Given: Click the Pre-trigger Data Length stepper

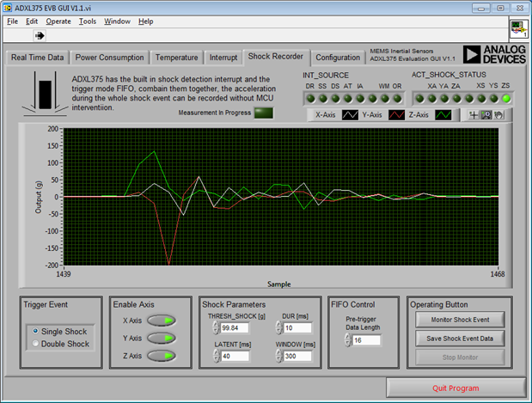Looking at the screenshot, I should click(348, 340).
